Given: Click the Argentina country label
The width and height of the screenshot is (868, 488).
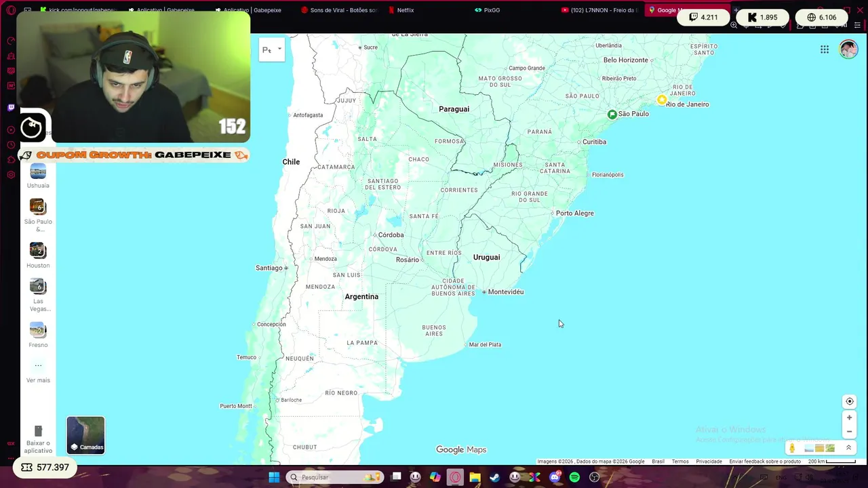Looking at the screenshot, I should tap(361, 297).
